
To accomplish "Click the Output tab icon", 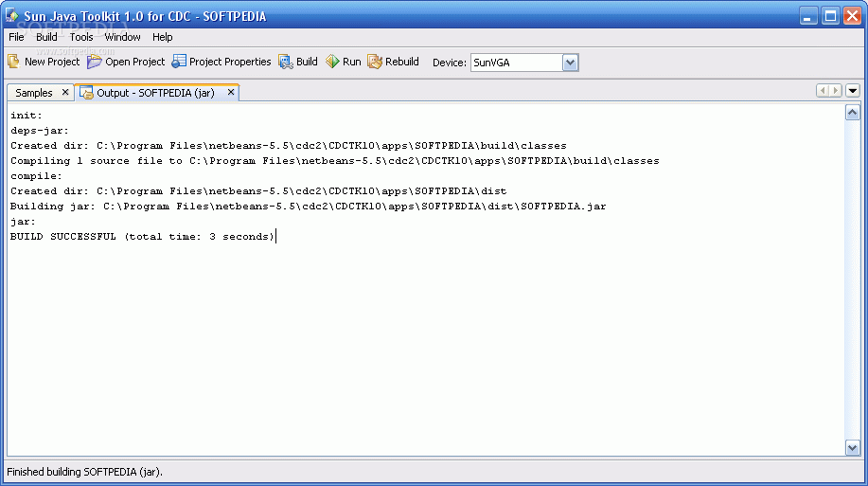I will tap(86, 93).
